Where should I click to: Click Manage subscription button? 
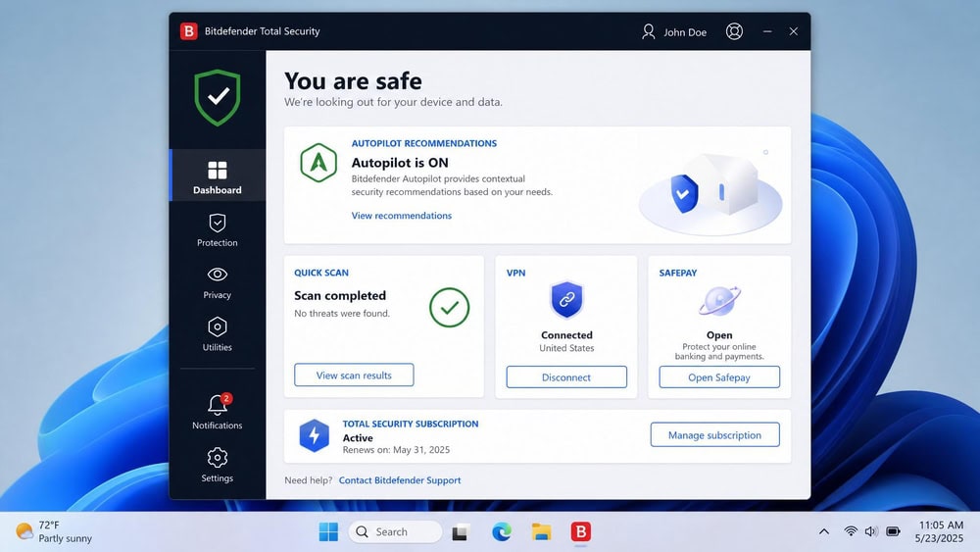[x=715, y=434]
